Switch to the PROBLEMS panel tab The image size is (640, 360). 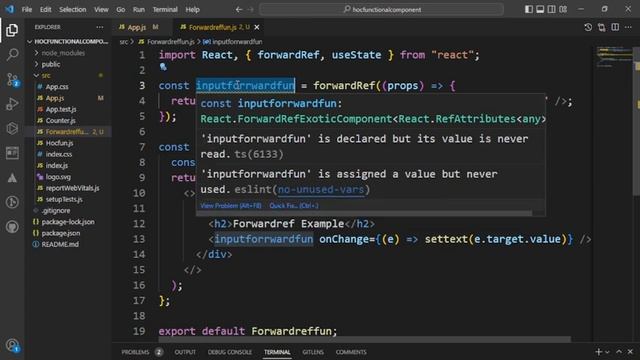[141, 352]
